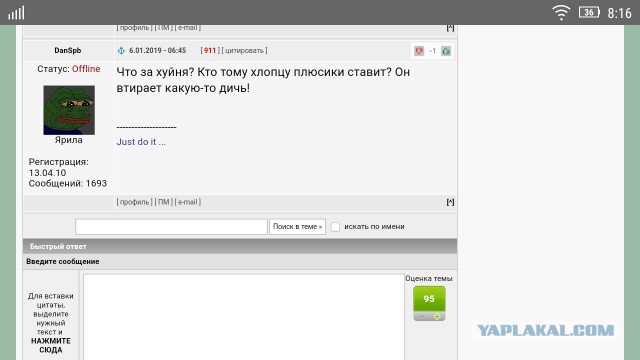Click the scroll-to-top [^] icon below DanSpb's post
Screen dimensions: 640x360
point(450,202)
